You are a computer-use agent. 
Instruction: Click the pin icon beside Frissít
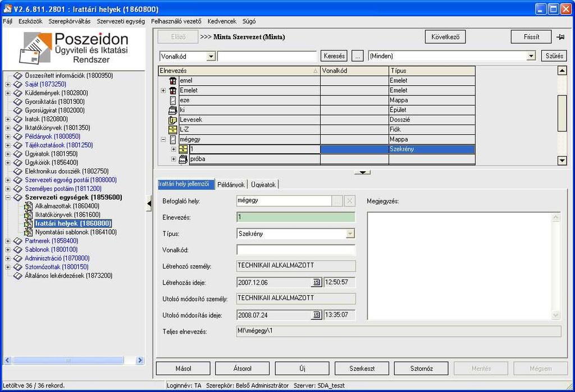560,37
